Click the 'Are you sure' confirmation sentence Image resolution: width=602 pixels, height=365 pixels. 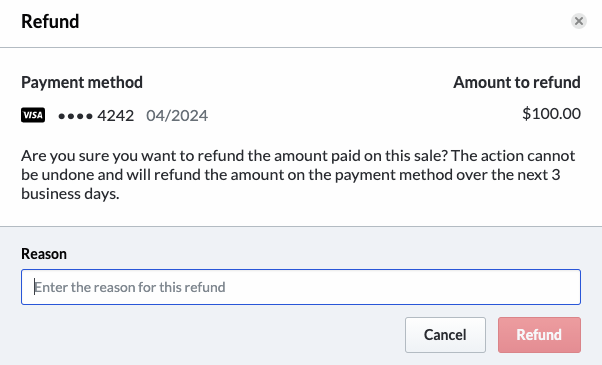click(235, 156)
